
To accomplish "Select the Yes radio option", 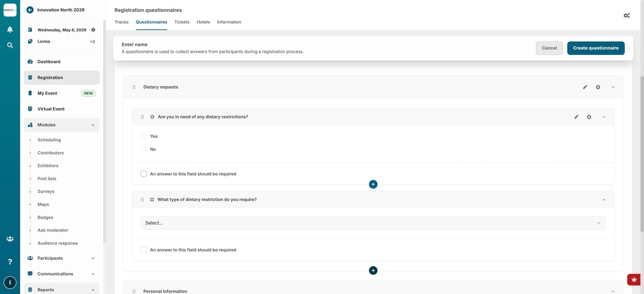I will (x=143, y=136).
